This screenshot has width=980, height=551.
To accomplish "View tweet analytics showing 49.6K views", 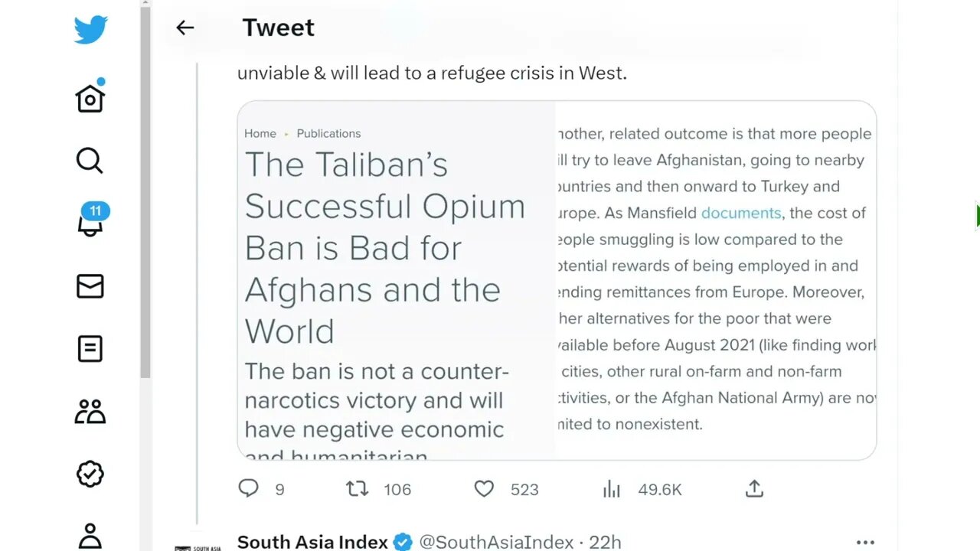I will coord(612,488).
